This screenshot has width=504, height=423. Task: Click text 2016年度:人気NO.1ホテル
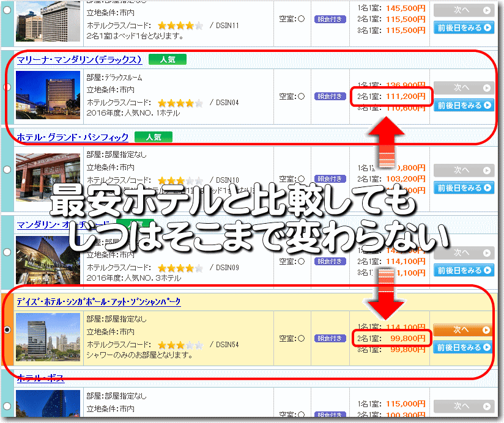pos(133,113)
